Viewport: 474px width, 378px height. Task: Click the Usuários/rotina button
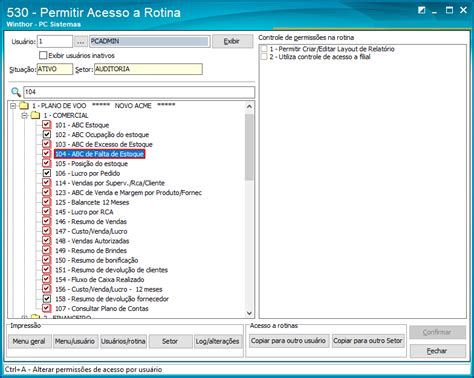pyautogui.click(x=123, y=341)
